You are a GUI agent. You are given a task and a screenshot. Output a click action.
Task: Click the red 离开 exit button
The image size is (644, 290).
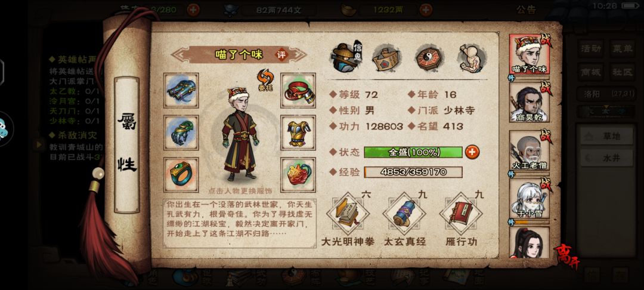point(567,255)
